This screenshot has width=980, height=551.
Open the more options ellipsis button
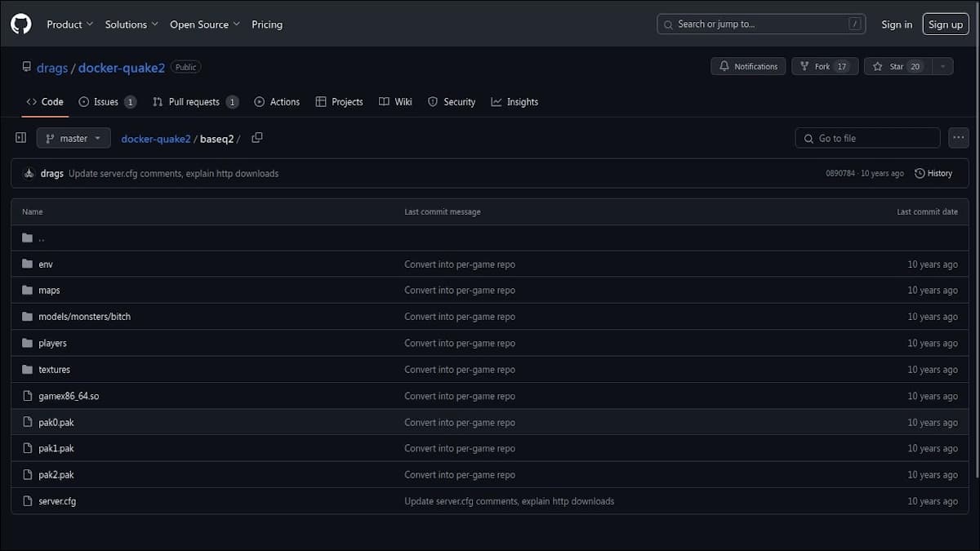[959, 138]
